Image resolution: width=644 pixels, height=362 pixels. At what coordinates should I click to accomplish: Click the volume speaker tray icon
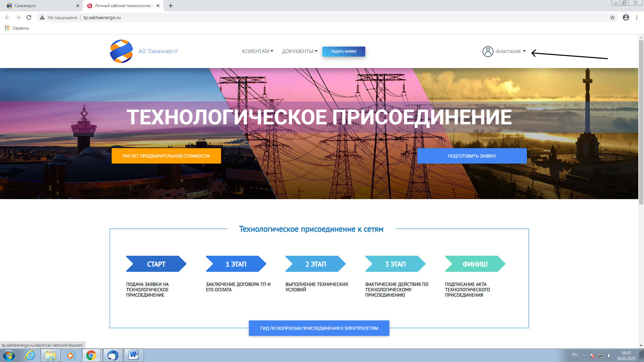[x=609, y=356]
